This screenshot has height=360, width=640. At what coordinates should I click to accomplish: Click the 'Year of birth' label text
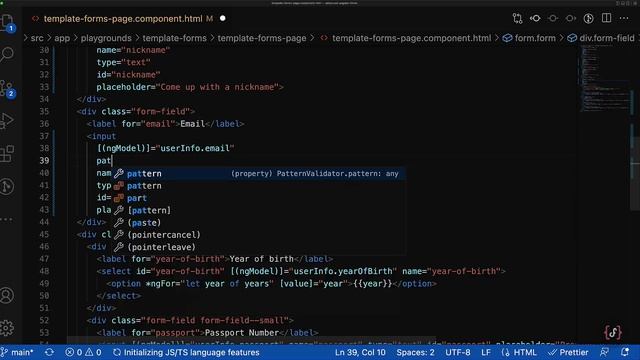262,259
